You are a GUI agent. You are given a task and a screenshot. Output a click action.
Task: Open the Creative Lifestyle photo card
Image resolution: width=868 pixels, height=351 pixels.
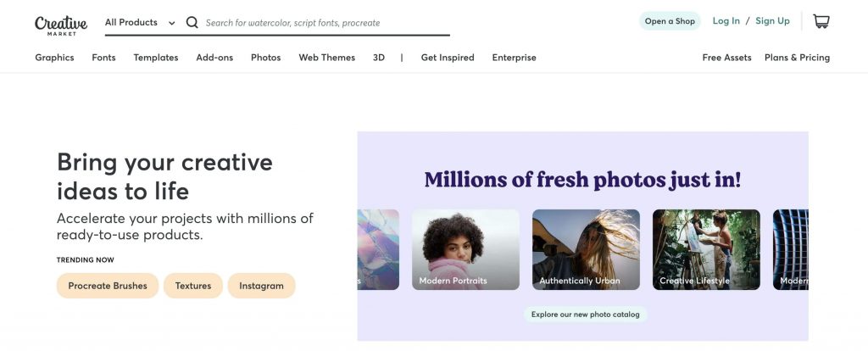(x=706, y=249)
